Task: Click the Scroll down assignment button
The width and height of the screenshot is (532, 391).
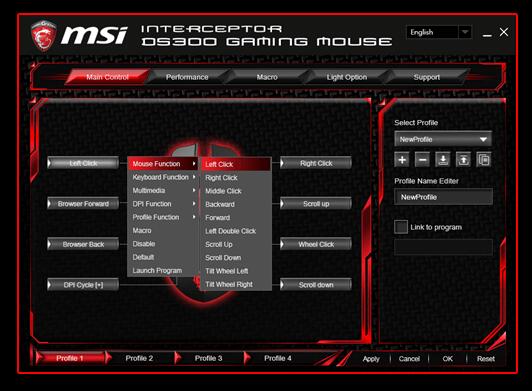Action: click(316, 285)
